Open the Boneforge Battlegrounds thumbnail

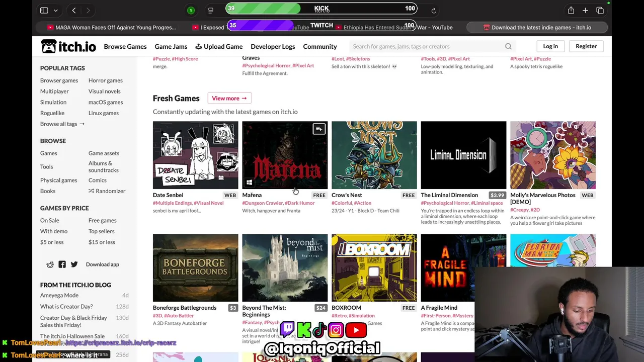point(196,267)
